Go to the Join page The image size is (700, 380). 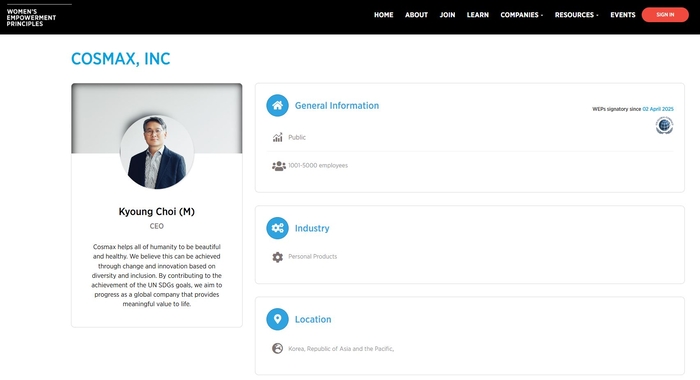[x=447, y=15]
